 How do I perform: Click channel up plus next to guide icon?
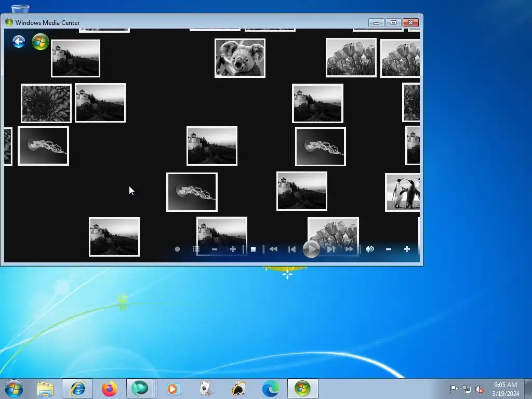[x=233, y=249]
